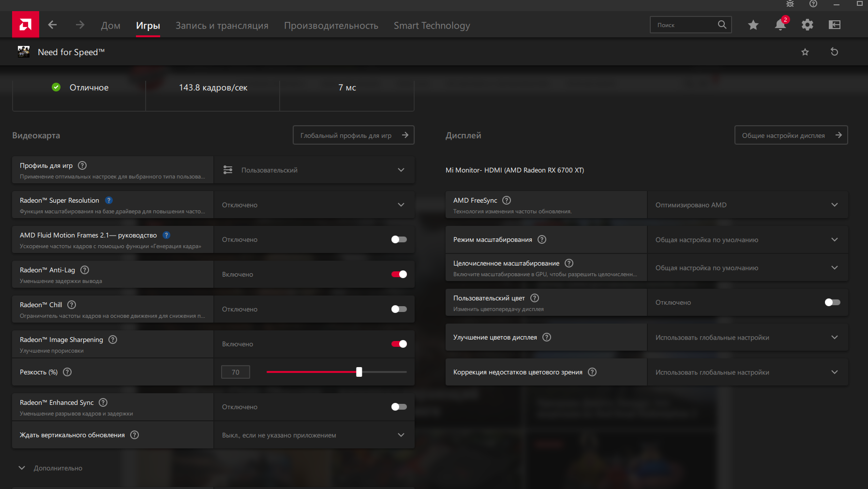The image size is (868, 489).
Task: Click Общие настройки дисплея button
Action: pyautogui.click(x=791, y=135)
